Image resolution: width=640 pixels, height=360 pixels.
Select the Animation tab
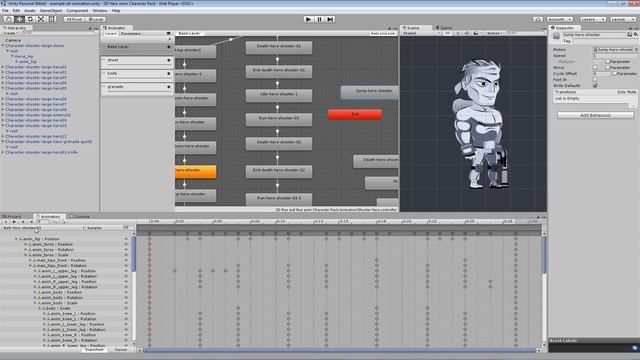click(49, 216)
